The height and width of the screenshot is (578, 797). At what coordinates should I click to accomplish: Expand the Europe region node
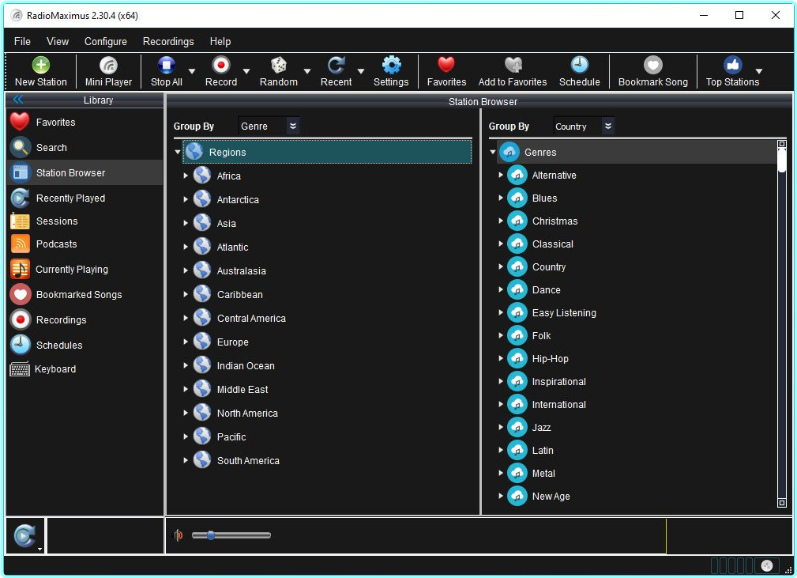pyautogui.click(x=186, y=342)
